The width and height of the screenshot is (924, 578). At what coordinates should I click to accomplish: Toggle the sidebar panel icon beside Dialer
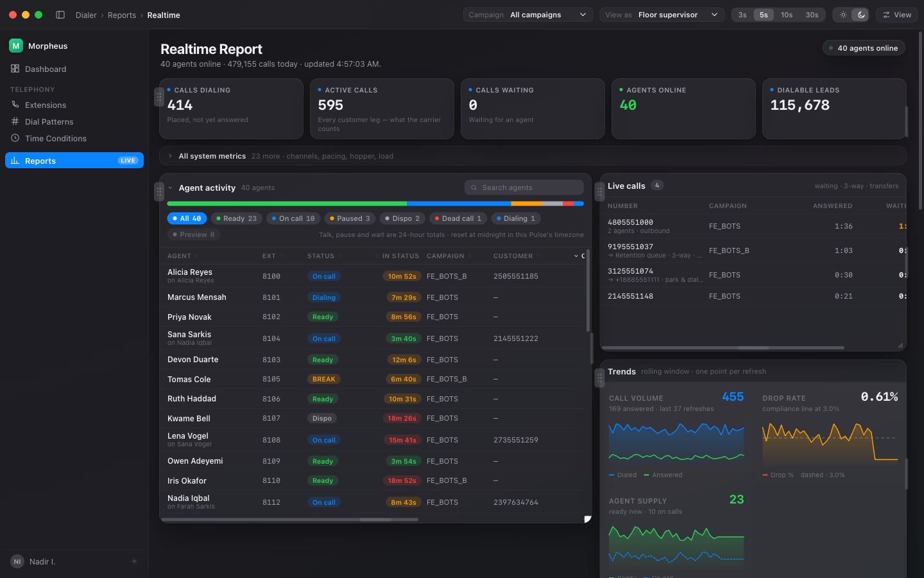tap(60, 15)
